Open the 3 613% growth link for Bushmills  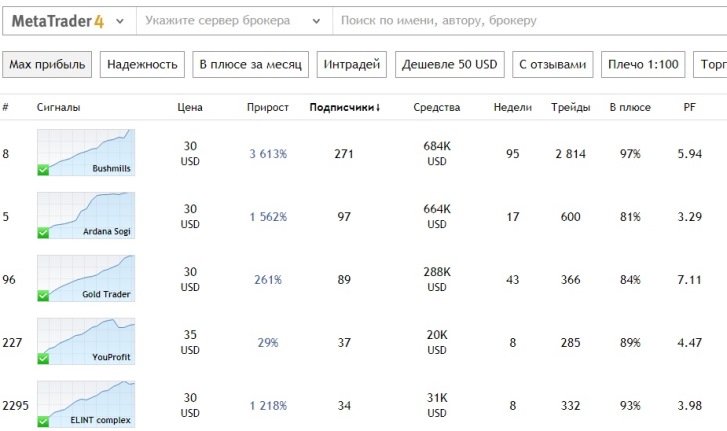pyautogui.click(x=268, y=154)
